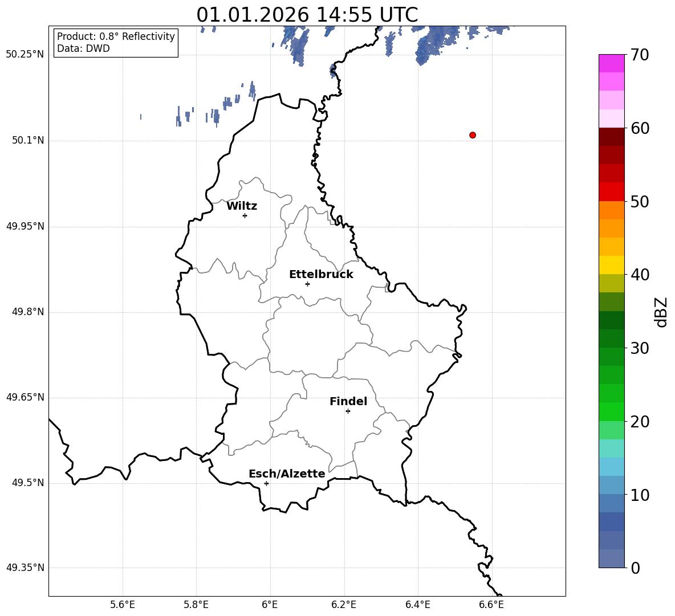Click the 5.8°E longitude label
This screenshot has width=675, height=616.
[x=196, y=605]
